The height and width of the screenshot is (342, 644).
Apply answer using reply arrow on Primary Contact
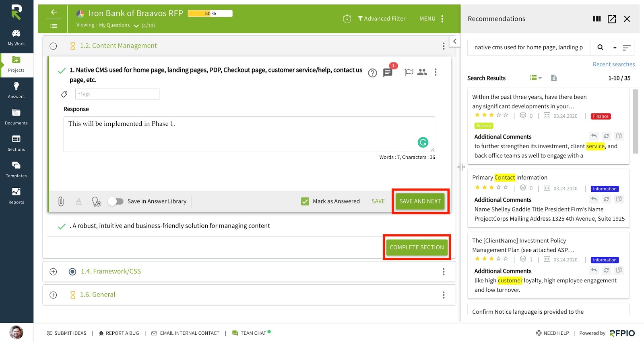pos(594,199)
